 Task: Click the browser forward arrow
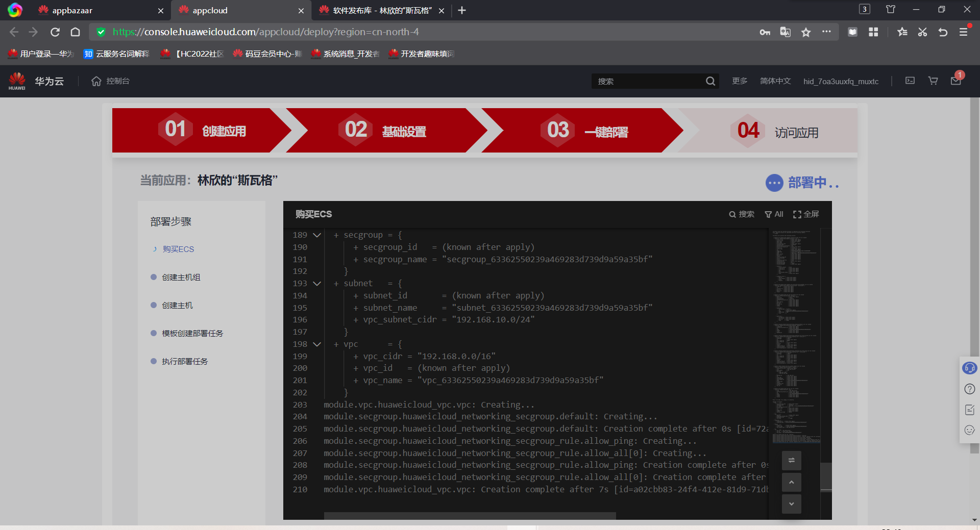tap(34, 32)
